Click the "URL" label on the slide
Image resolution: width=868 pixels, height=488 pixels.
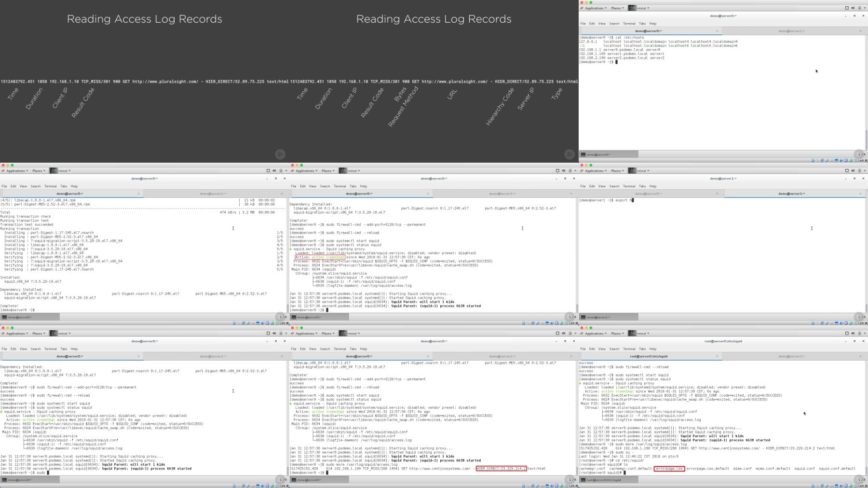coord(452,95)
